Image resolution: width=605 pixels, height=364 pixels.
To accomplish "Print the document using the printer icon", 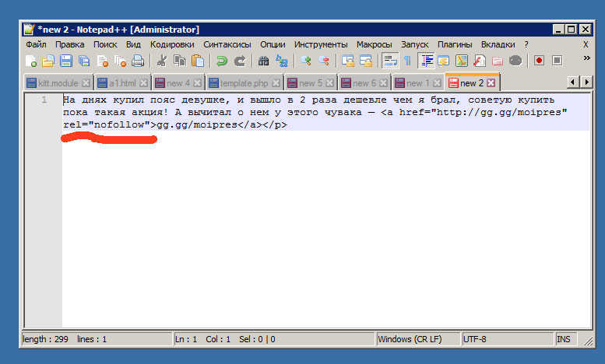I will [138, 61].
